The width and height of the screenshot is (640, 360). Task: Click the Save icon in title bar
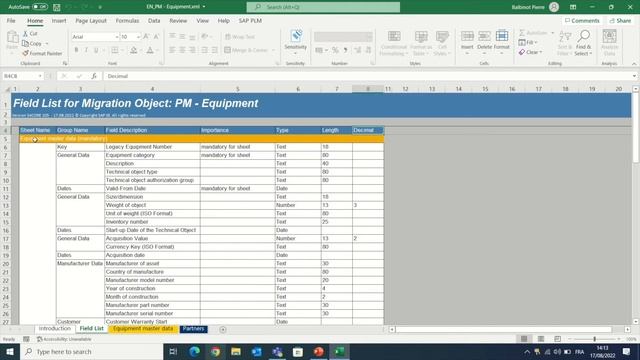tap(57, 7)
